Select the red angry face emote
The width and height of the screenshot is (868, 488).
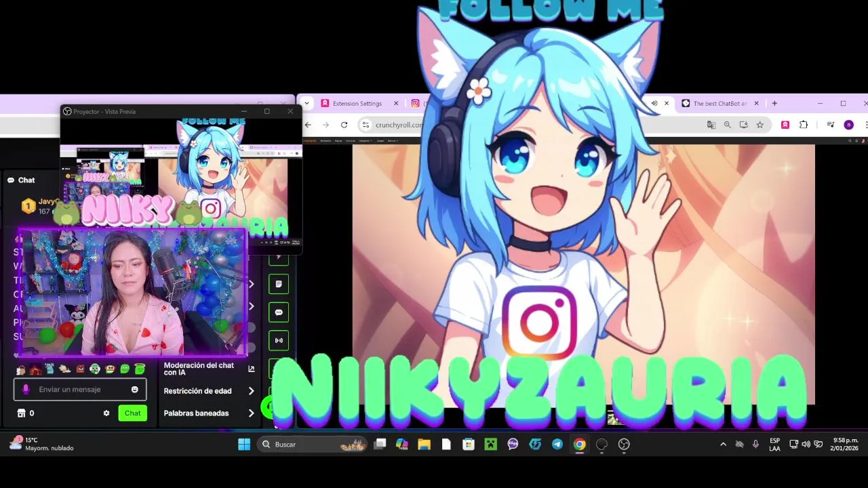click(x=80, y=369)
